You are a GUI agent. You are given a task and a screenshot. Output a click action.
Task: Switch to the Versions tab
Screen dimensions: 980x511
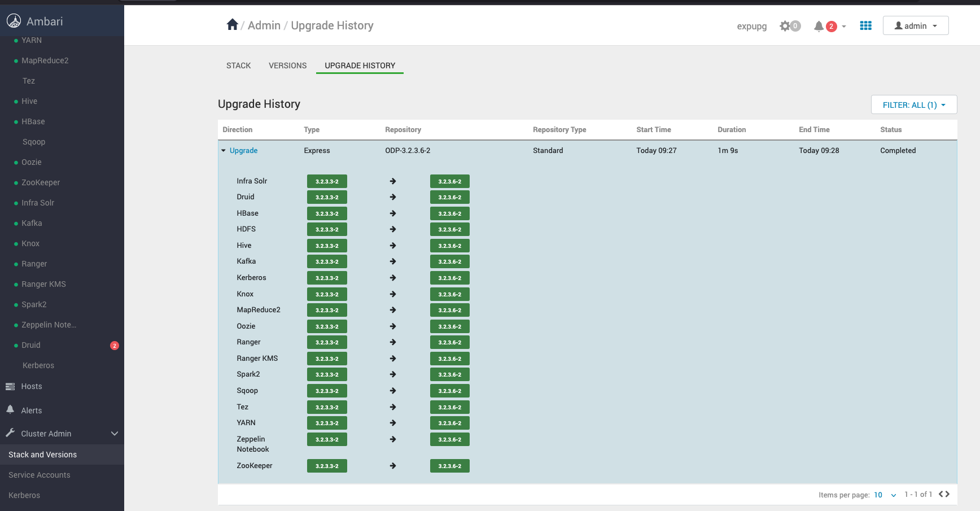[x=287, y=65]
